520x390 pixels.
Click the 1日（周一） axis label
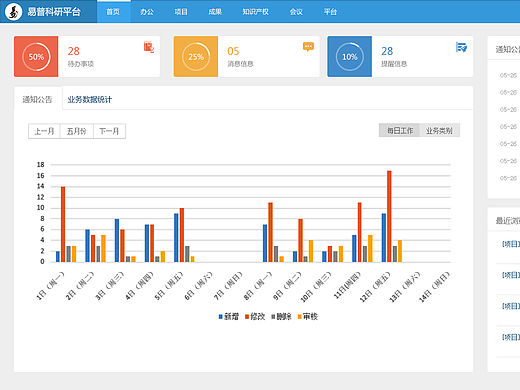click(x=50, y=286)
